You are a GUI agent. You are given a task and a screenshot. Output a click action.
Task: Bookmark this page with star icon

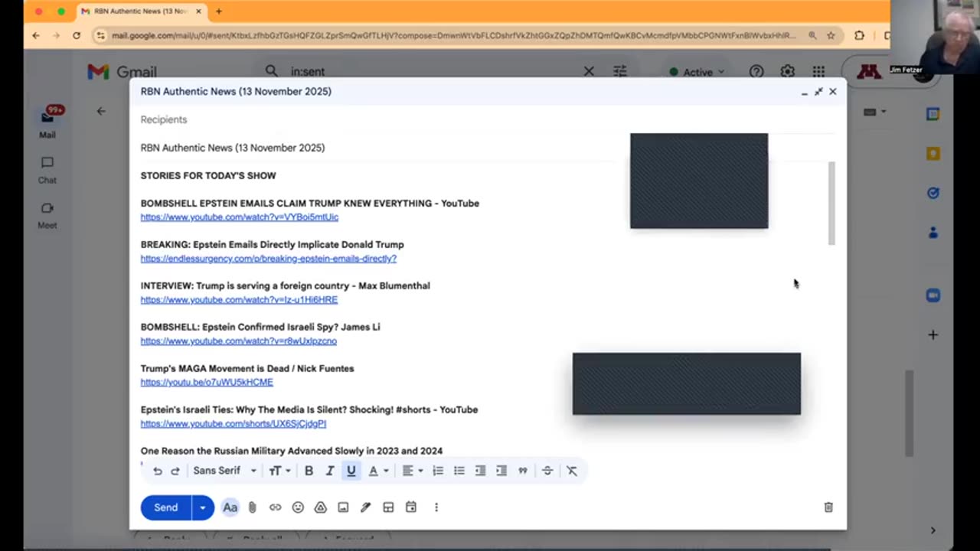click(x=831, y=35)
